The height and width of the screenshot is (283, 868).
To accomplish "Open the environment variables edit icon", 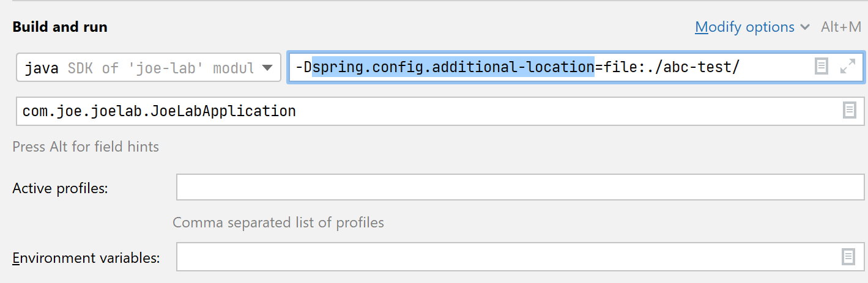I will [848, 257].
